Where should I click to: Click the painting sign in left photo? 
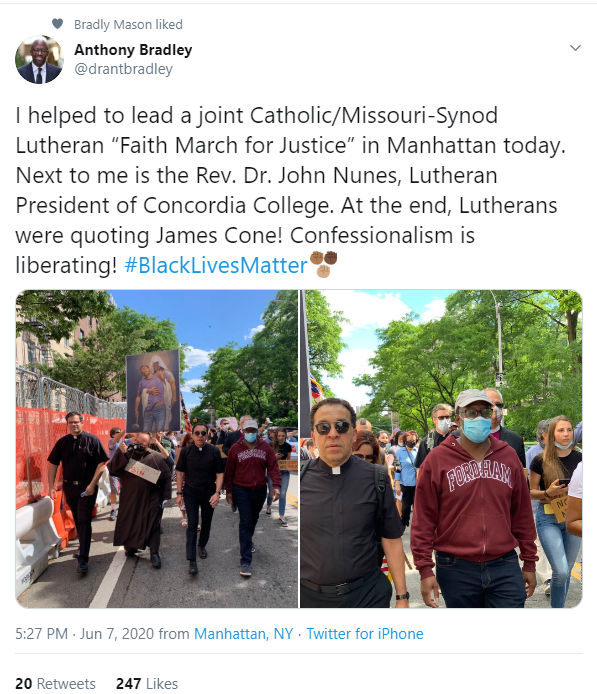click(153, 391)
